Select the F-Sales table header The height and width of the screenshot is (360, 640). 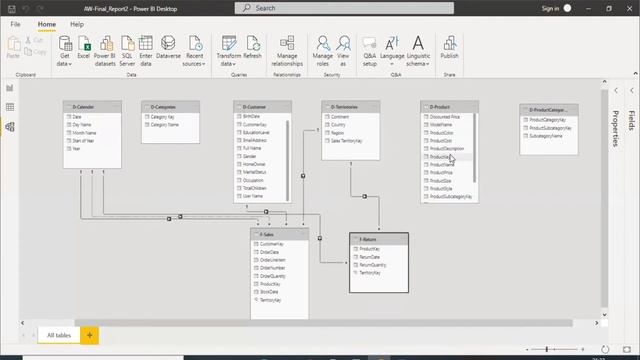[280, 234]
